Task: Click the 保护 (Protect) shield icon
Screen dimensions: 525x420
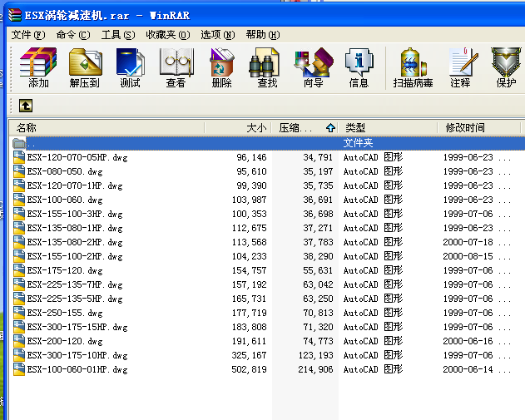Action: click(x=506, y=67)
